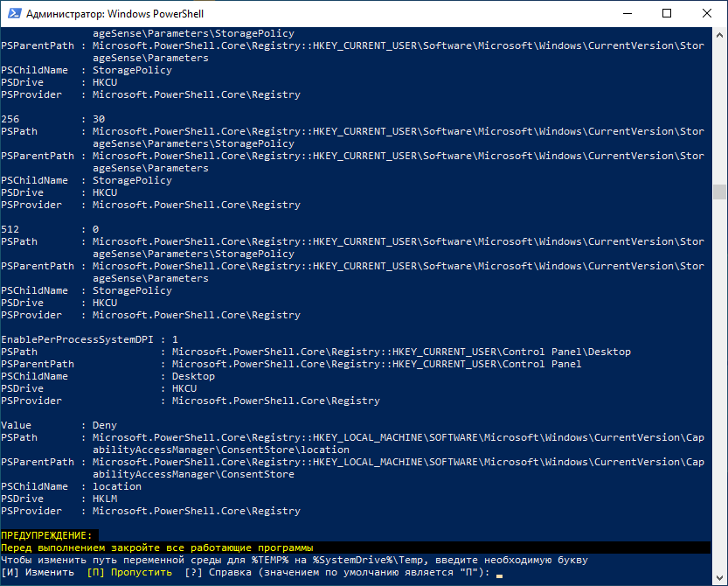
Task: Click the scrollbar track below the thumb
Action: (719, 394)
